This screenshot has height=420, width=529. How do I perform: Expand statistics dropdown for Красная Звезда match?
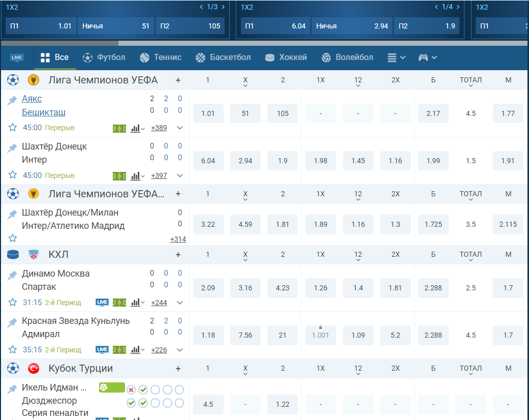click(138, 350)
